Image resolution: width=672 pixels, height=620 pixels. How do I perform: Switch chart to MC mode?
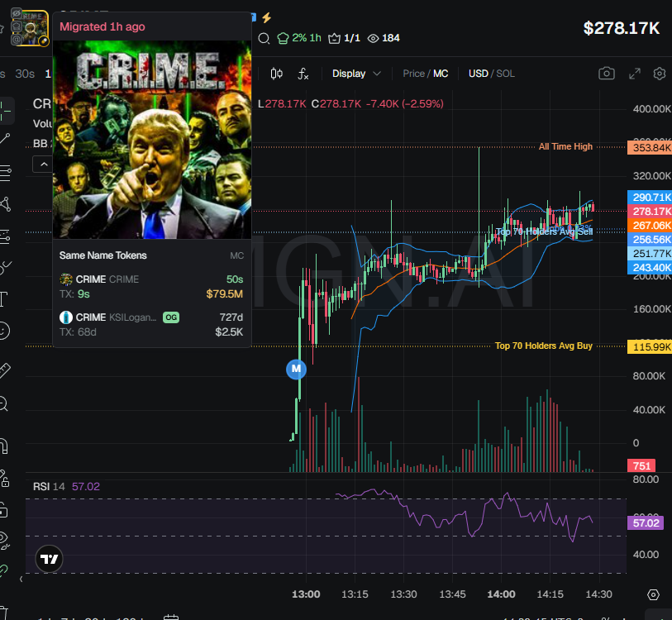pos(441,74)
